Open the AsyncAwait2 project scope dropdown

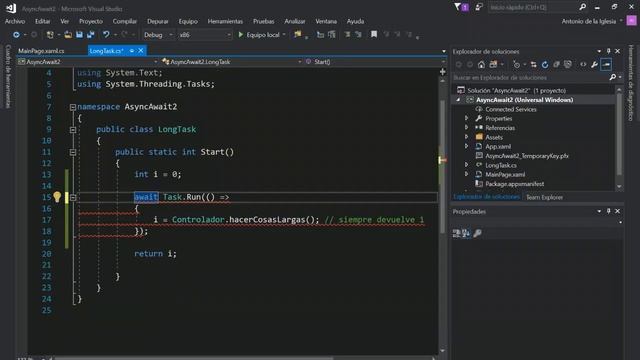88,62
